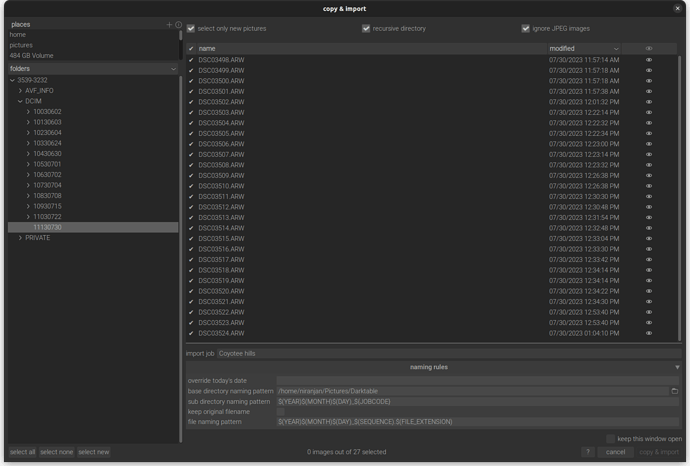
Task: Click the restore places icon beside plus
Action: 179,24
